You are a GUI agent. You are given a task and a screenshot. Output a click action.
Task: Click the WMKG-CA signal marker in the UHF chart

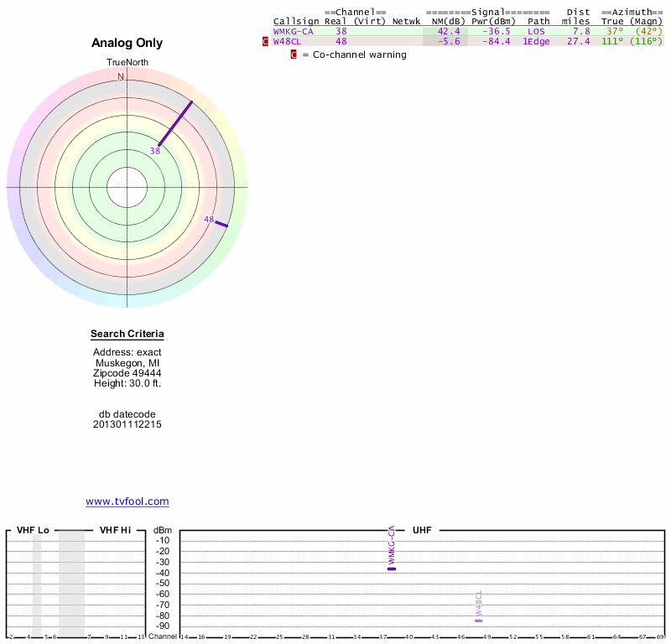point(392,569)
